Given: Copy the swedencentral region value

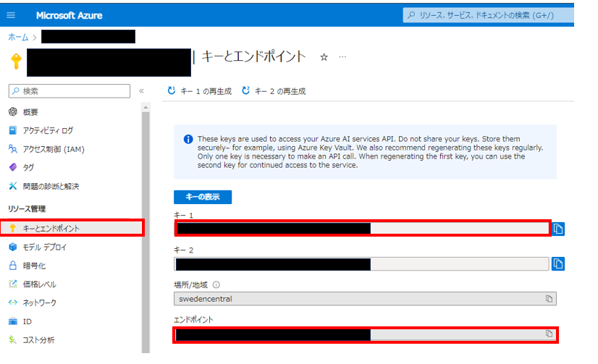Looking at the screenshot, I should pos(549,299).
